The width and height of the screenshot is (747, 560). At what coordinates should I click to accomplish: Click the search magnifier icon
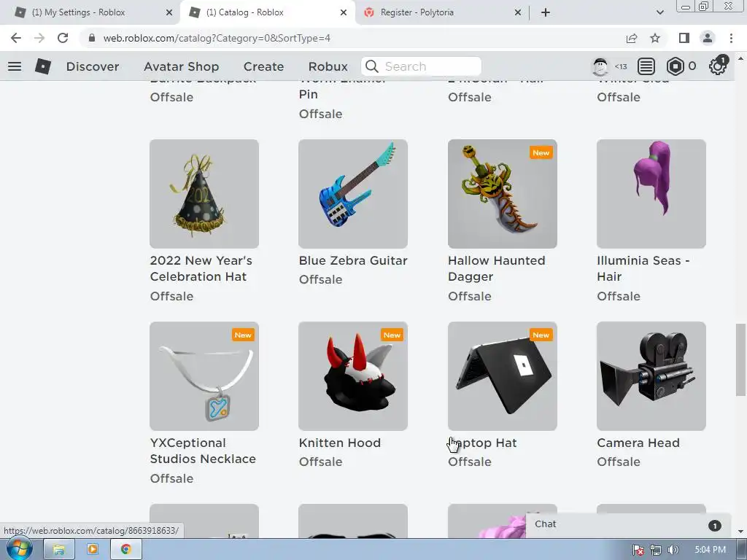coord(372,66)
